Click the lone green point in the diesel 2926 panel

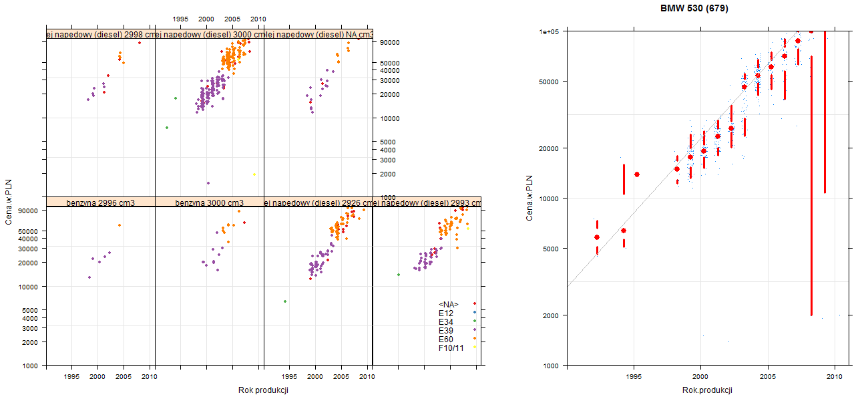(x=285, y=301)
